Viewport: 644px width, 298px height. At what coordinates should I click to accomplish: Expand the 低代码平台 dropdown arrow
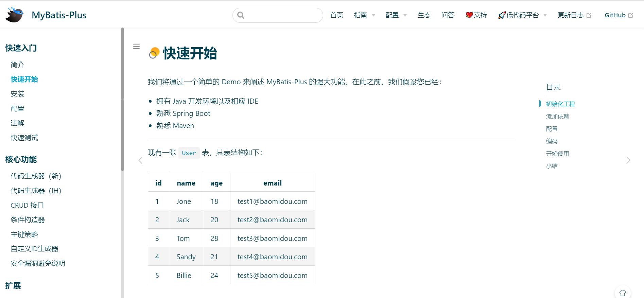(x=545, y=15)
